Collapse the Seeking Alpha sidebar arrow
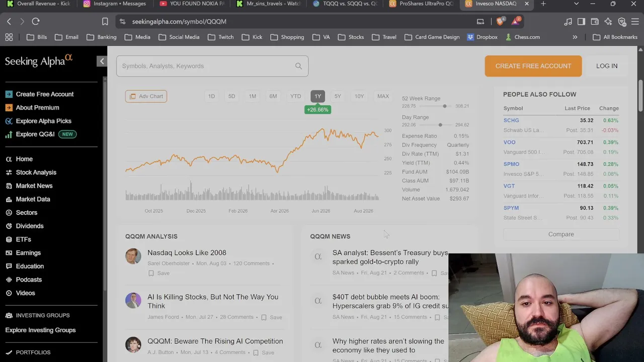The height and width of the screenshot is (362, 644). tap(102, 61)
